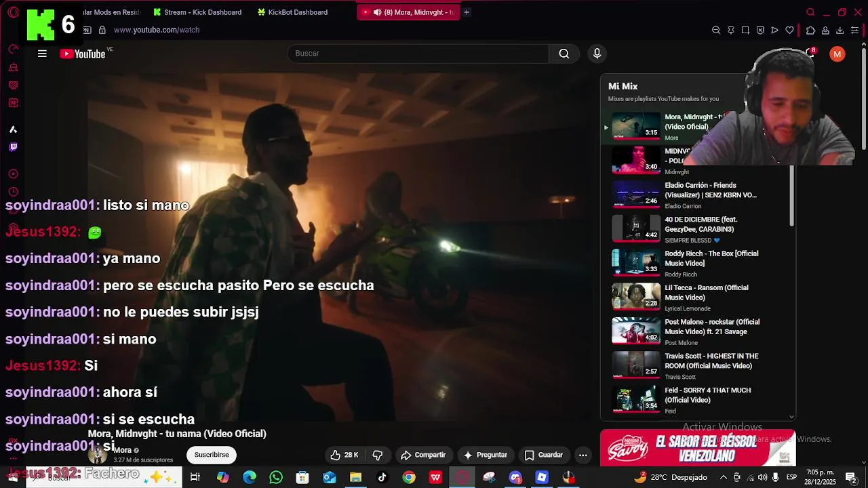Open the easy setup sliders icon
Screen dimensions: 868x488
click(854, 30)
